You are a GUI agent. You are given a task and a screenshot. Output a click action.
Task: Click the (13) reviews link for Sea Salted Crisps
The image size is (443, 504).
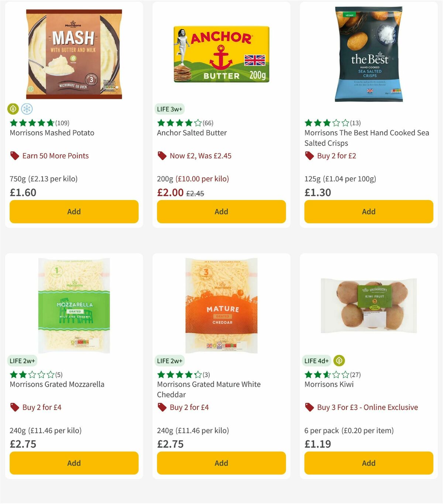point(354,123)
